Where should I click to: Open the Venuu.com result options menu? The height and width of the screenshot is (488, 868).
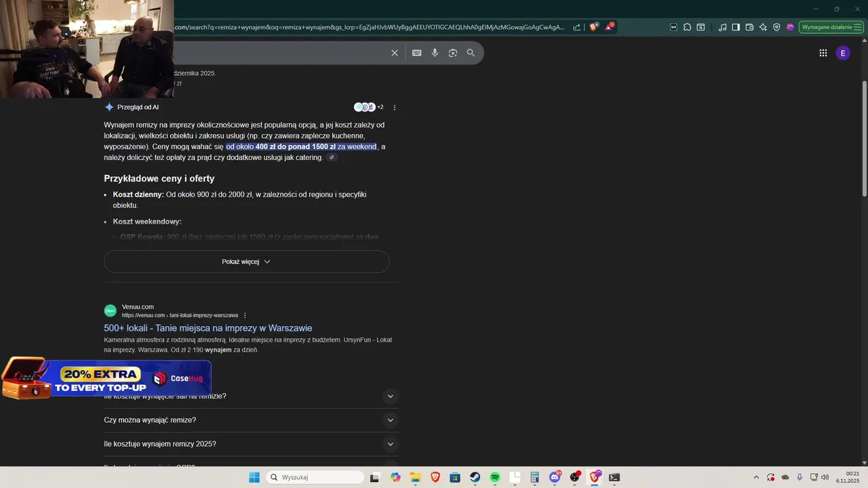245,315
